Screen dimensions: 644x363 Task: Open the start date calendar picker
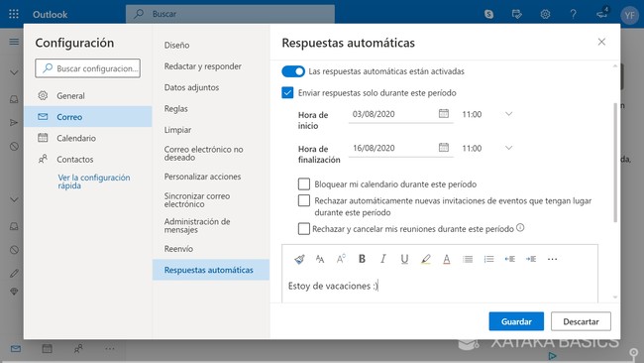(444, 113)
